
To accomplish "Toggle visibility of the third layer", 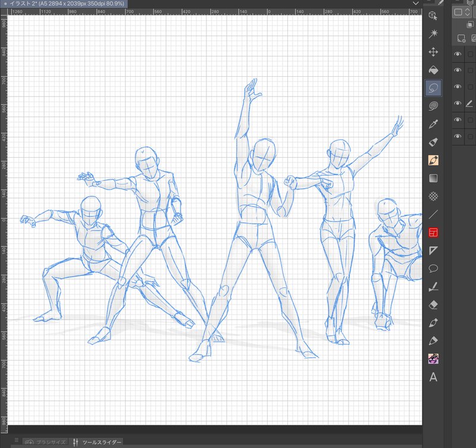I will pos(458,87).
